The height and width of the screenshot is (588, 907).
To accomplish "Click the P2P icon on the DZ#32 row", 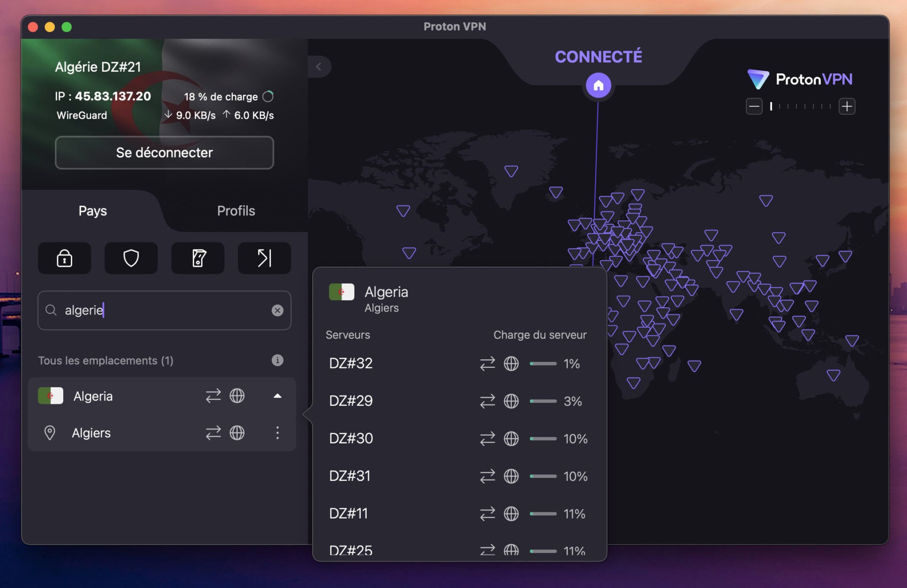I will [488, 363].
